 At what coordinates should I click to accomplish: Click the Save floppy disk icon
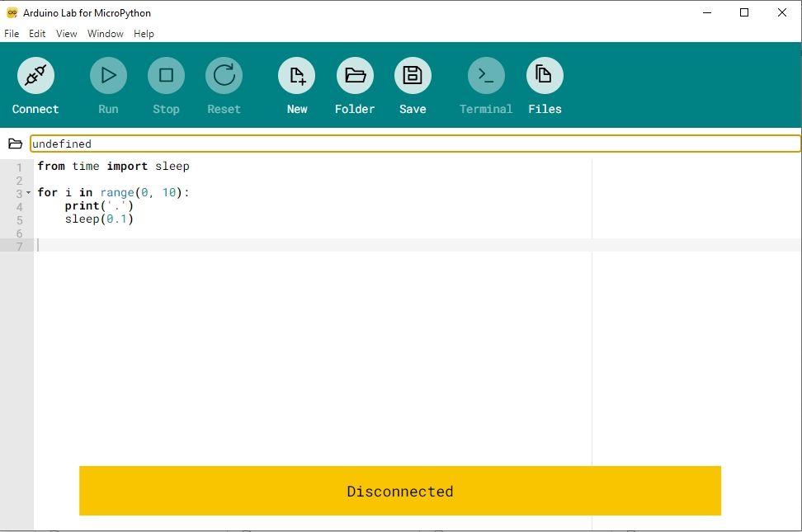[413, 76]
